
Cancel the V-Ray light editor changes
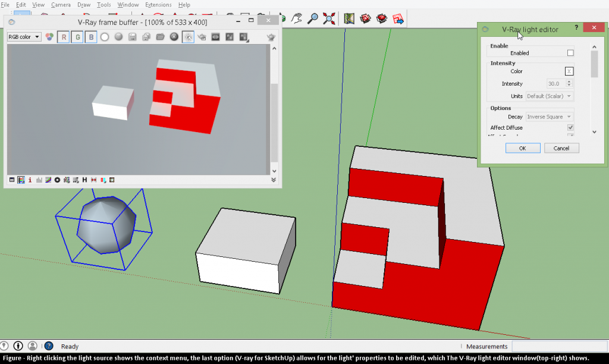point(561,148)
